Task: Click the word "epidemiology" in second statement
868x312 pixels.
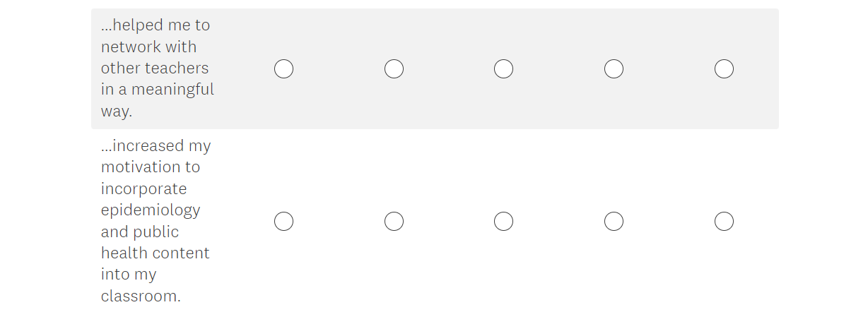Action: coord(151,210)
